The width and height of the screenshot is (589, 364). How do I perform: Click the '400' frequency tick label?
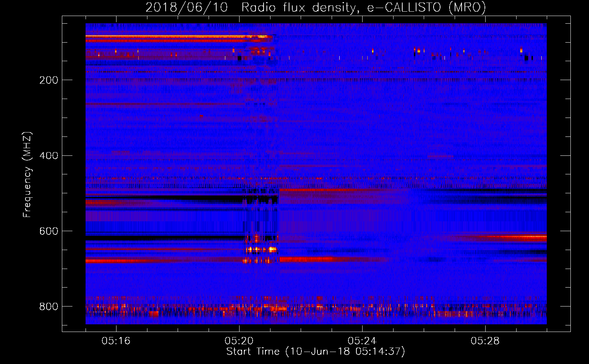click(x=49, y=156)
